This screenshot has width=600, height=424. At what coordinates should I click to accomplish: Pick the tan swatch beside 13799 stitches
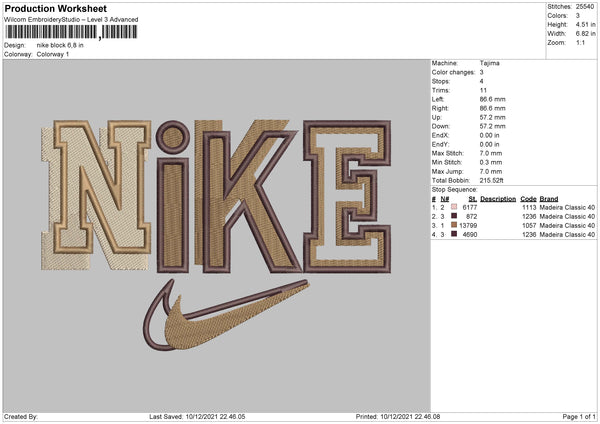(455, 225)
